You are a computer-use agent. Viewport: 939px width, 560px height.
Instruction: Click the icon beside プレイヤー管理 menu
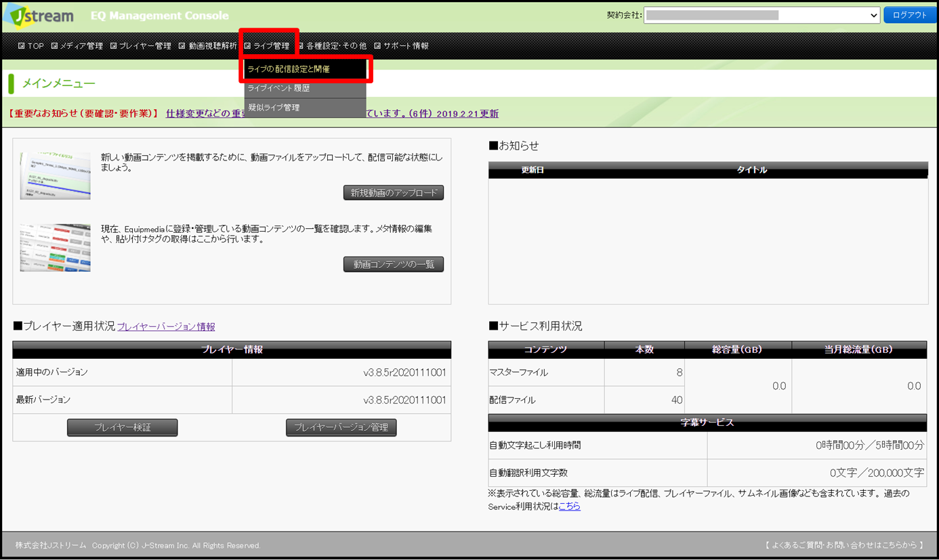(x=113, y=46)
